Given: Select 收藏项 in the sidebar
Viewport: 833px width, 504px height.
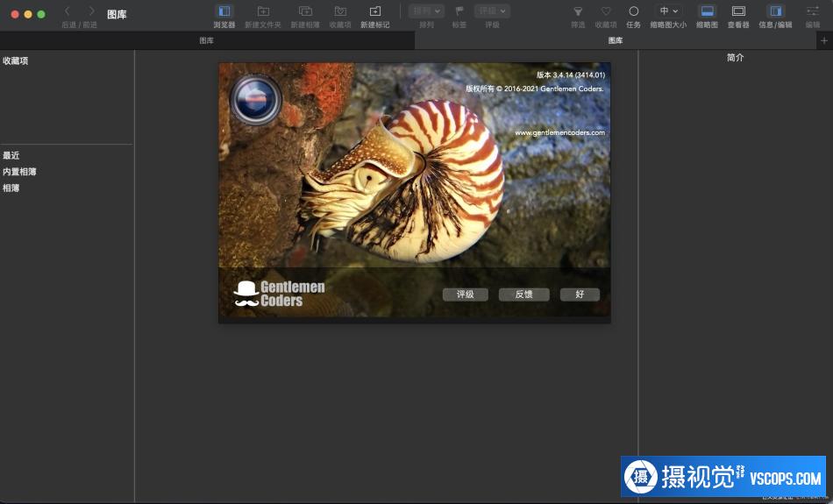Looking at the screenshot, I should (x=16, y=61).
